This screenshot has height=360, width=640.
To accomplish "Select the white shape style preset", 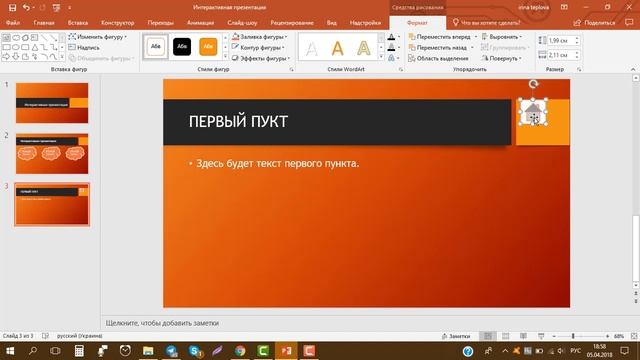I will click(156, 47).
